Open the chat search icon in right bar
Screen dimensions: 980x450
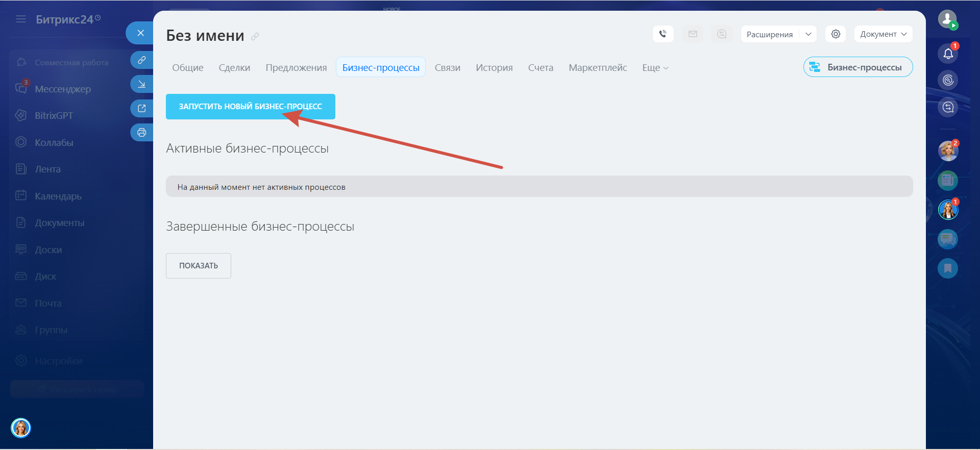click(948, 107)
